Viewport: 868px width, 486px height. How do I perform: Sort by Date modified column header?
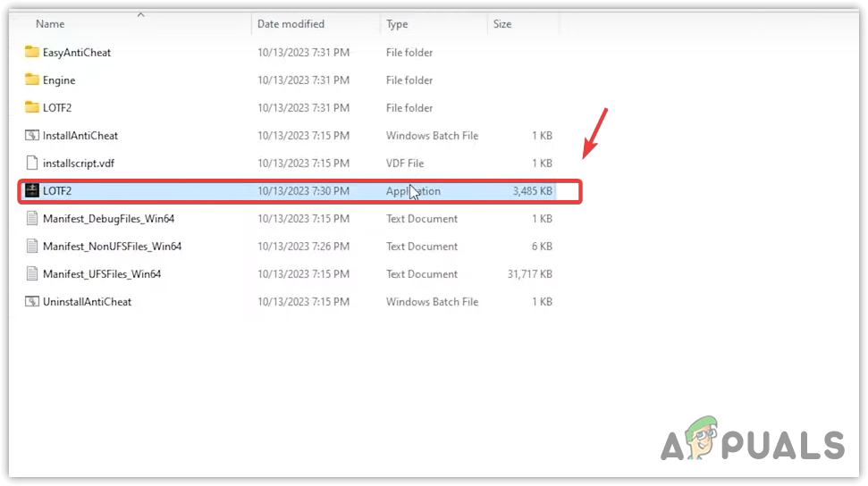[x=291, y=24]
